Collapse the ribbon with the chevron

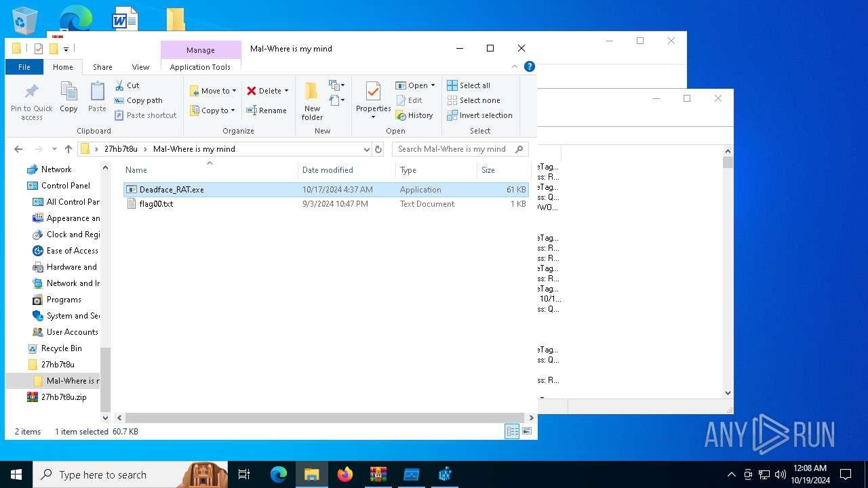point(515,66)
